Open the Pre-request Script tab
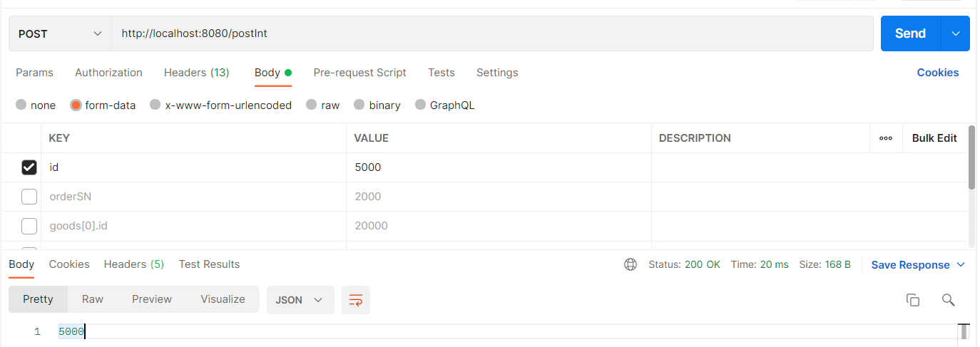Image resolution: width=980 pixels, height=347 pixels. [359, 73]
